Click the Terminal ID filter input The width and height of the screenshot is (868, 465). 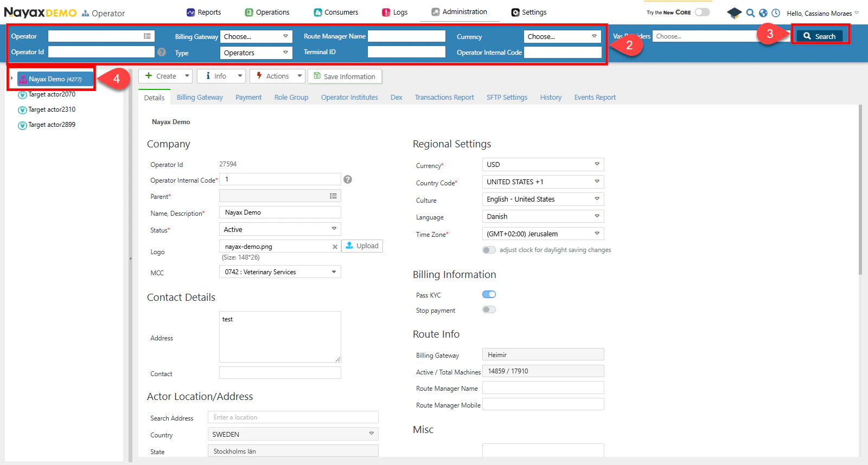406,51
